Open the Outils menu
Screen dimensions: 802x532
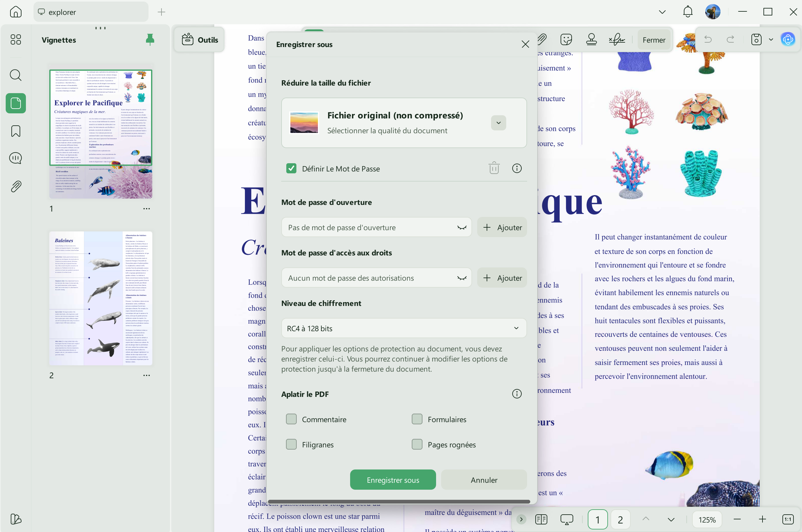coord(199,40)
